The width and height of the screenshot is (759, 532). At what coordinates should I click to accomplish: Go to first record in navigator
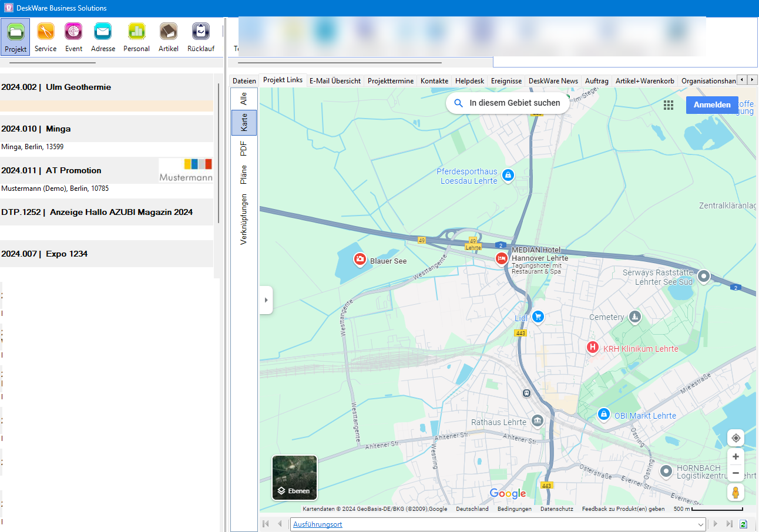click(x=266, y=524)
